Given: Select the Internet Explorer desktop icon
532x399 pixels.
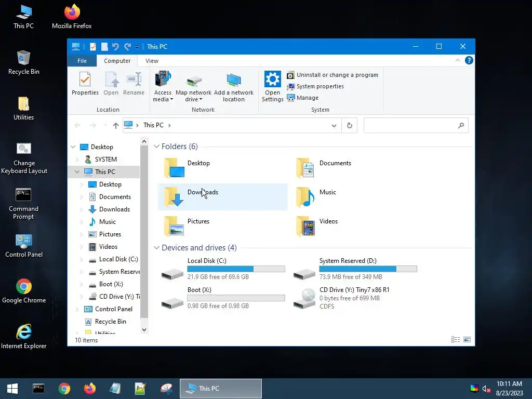Looking at the screenshot, I should click(x=24, y=336).
